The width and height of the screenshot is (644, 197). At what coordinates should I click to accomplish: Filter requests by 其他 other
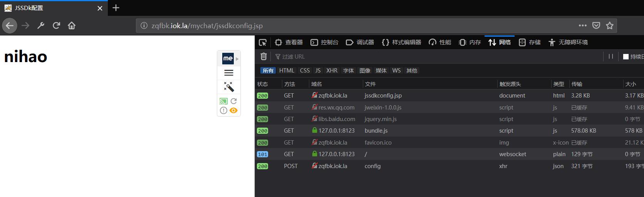412,71
